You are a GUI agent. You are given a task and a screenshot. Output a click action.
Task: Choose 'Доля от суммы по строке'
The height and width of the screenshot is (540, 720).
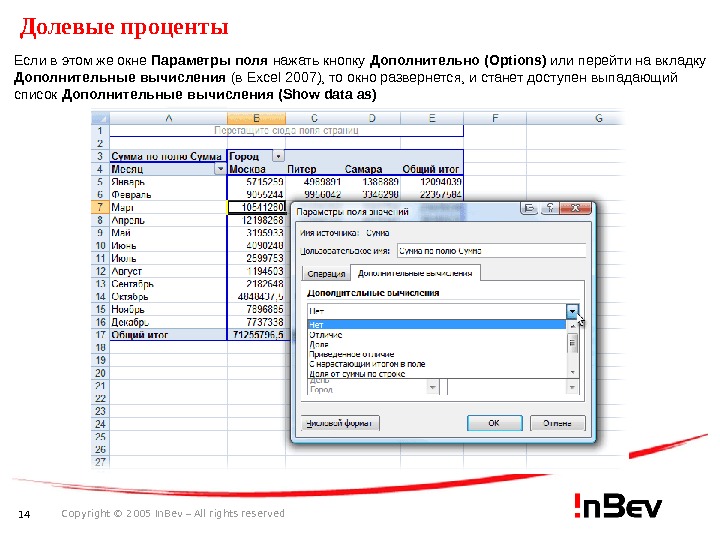436,373
